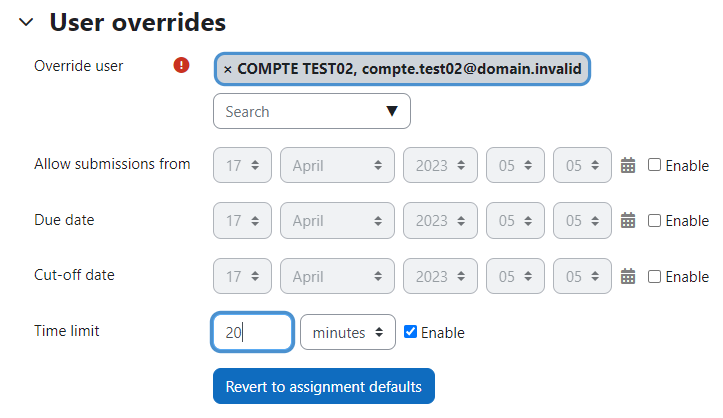This screenshot has height=418, width=723.
Task: Enable the Cut-off date checkbox
Action: click(654, 276)
